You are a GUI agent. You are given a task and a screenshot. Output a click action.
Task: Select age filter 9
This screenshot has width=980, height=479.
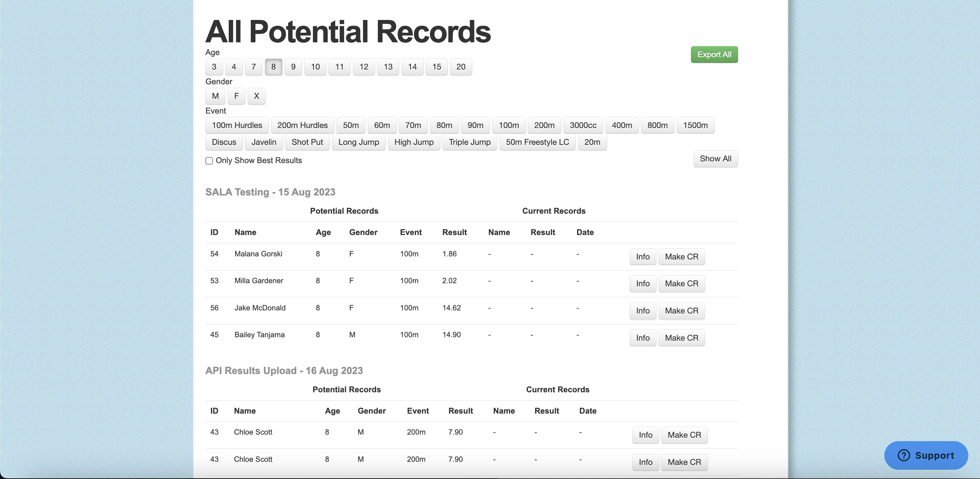tap(293, 67)
